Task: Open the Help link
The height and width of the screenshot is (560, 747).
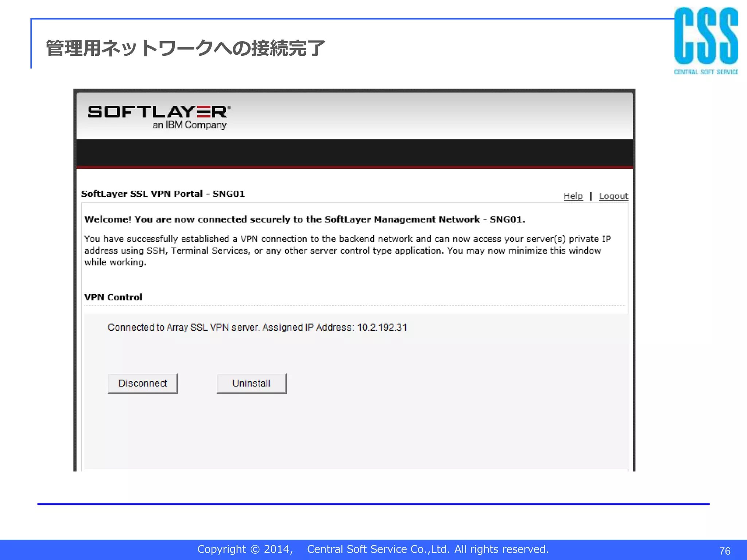Action: click(573, 196)
